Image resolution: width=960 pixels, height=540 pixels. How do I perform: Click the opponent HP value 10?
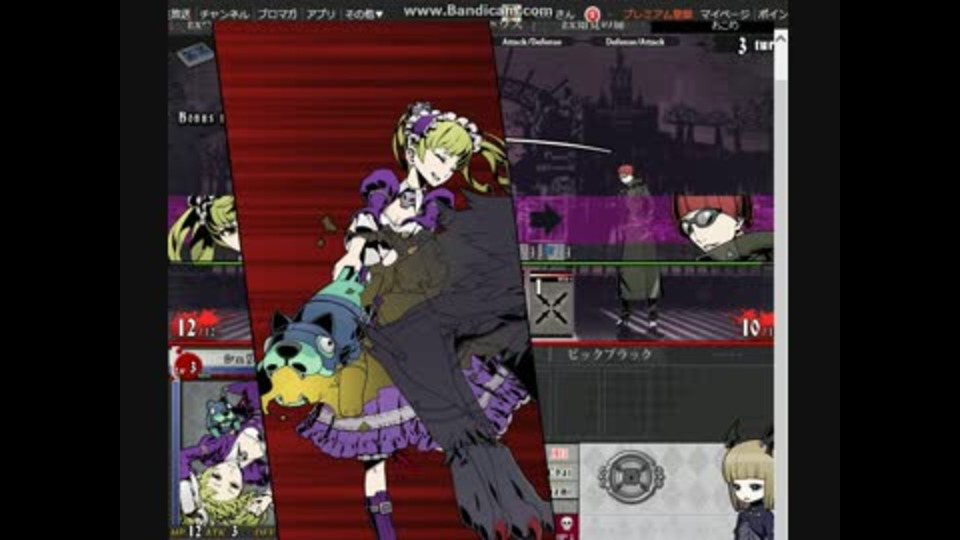(751, 328)
